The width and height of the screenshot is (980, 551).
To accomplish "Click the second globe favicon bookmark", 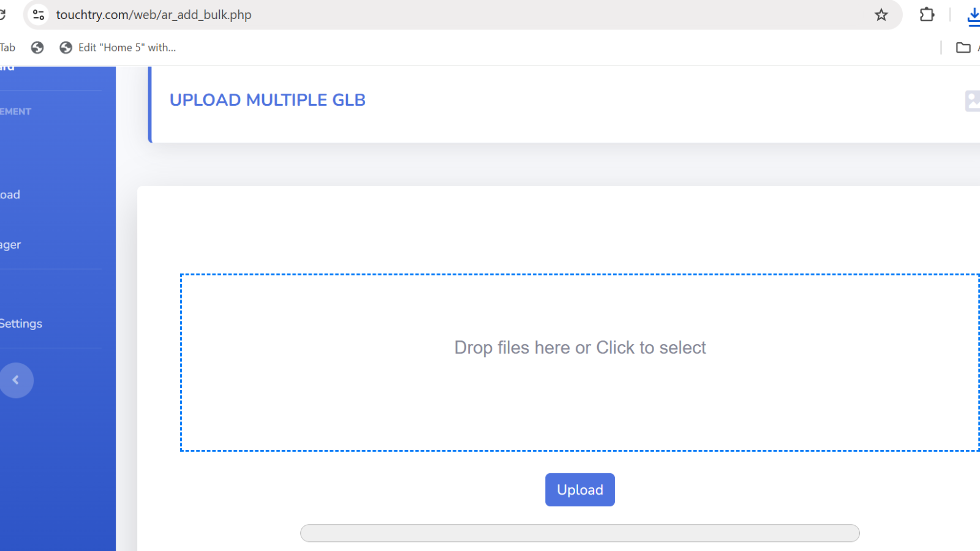I will click(x=65, y=47).
